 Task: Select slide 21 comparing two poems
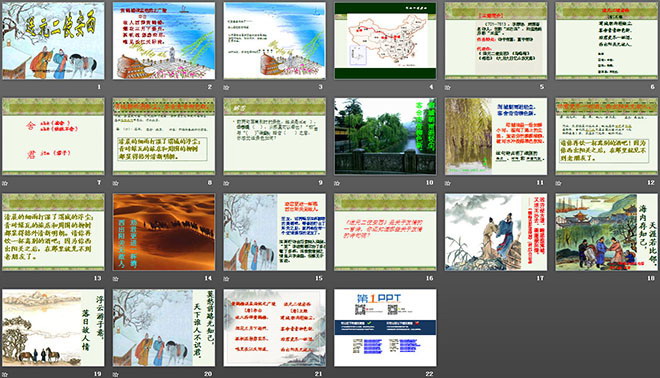(x=274, y=327)
